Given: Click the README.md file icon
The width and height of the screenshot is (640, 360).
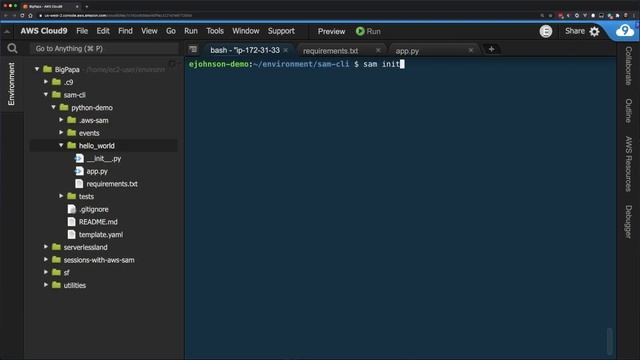Looking at the screenshot, I should point(71,222).
